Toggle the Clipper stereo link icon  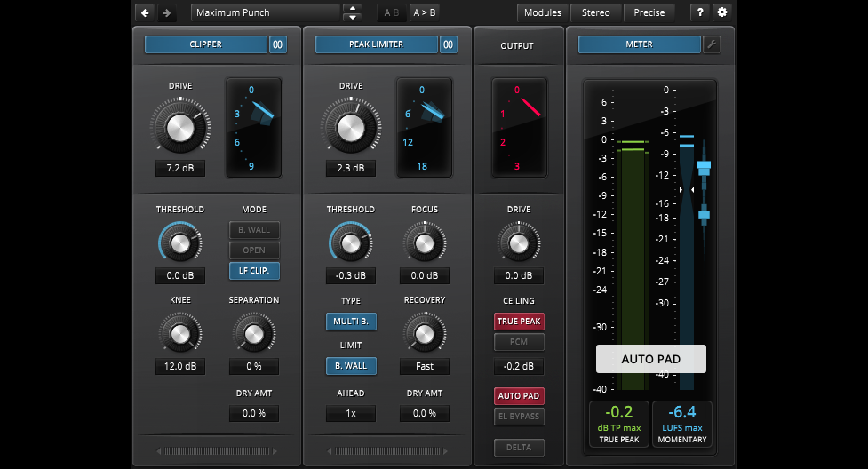click(x=278, y=44)
